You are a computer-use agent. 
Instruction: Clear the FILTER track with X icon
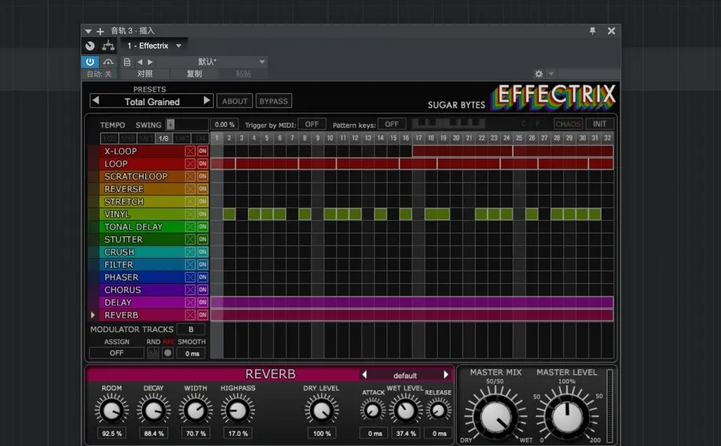190,264
